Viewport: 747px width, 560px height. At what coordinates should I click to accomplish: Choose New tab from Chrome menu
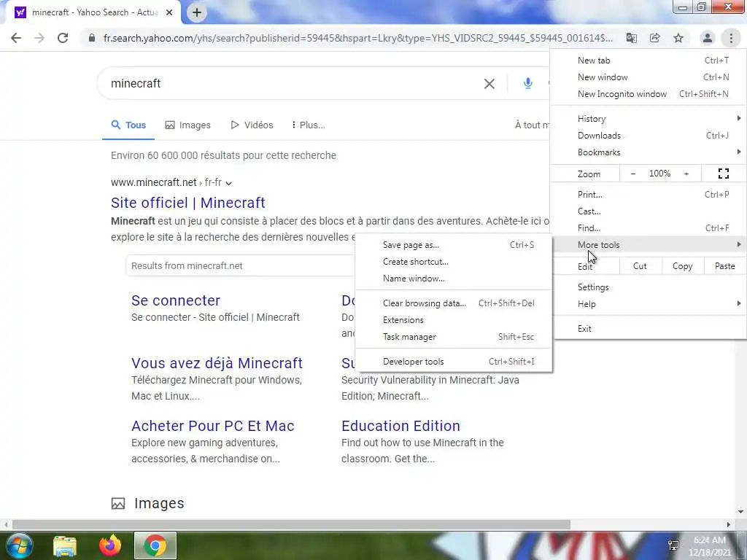(x=649, y=61)
